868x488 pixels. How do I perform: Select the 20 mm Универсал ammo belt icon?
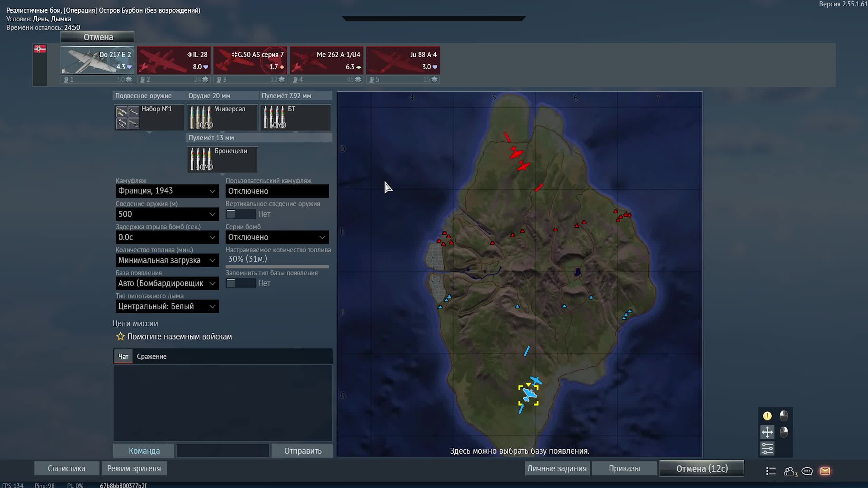(x=201, y=118)
